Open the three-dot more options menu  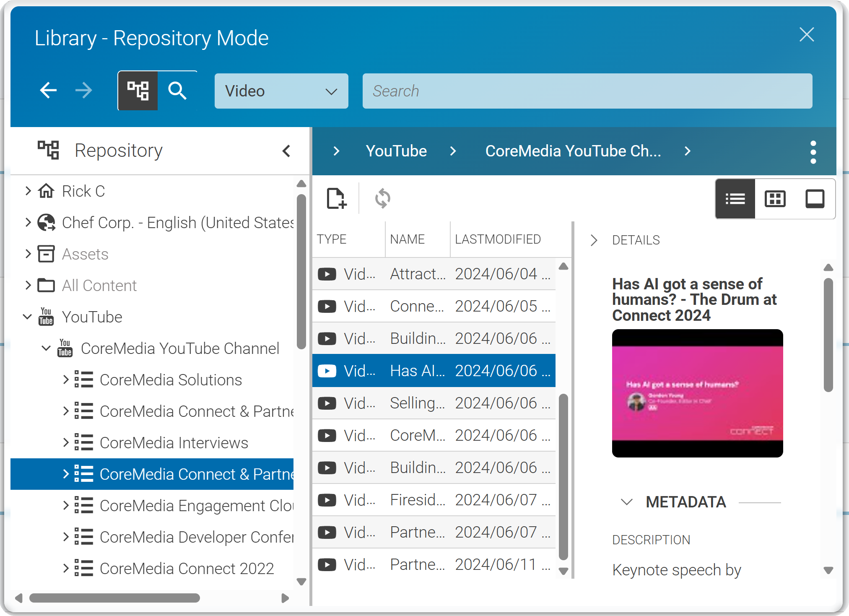813,152
